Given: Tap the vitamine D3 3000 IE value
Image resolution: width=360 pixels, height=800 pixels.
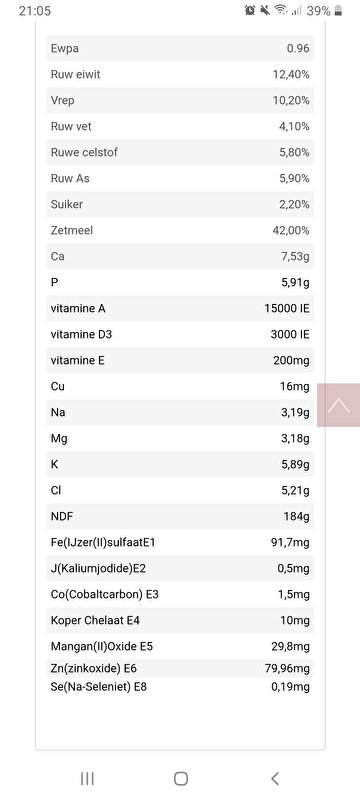Looking at the screenshot, I should [x=290, y=334].
